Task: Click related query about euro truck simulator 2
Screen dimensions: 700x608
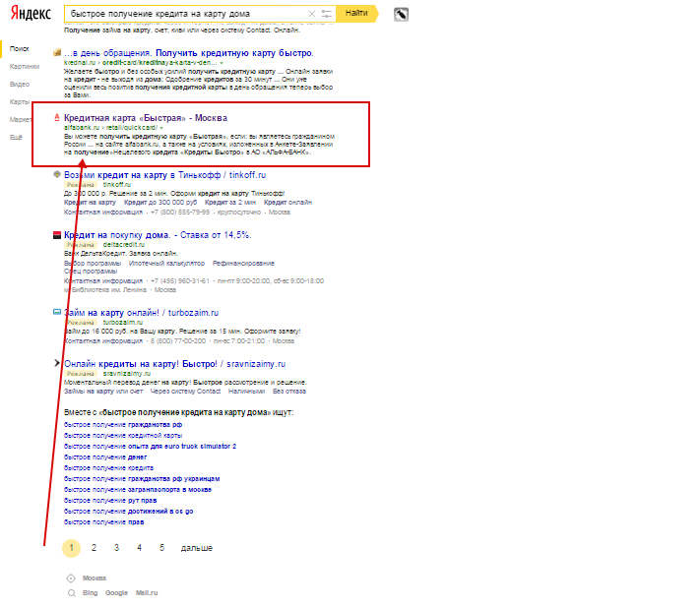Action: [x=150, y=447]
